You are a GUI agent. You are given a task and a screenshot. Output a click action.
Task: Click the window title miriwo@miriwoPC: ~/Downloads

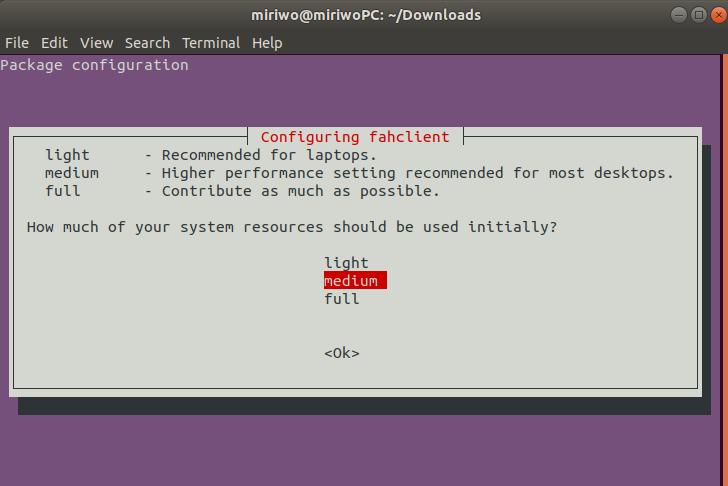tap(366, 15)
